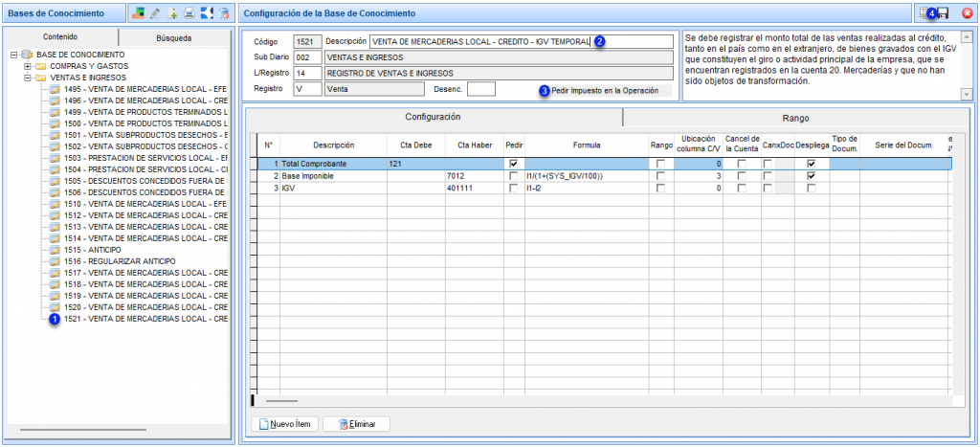Click the icon of tree entry 1495
980x447 pixels.
55,89
